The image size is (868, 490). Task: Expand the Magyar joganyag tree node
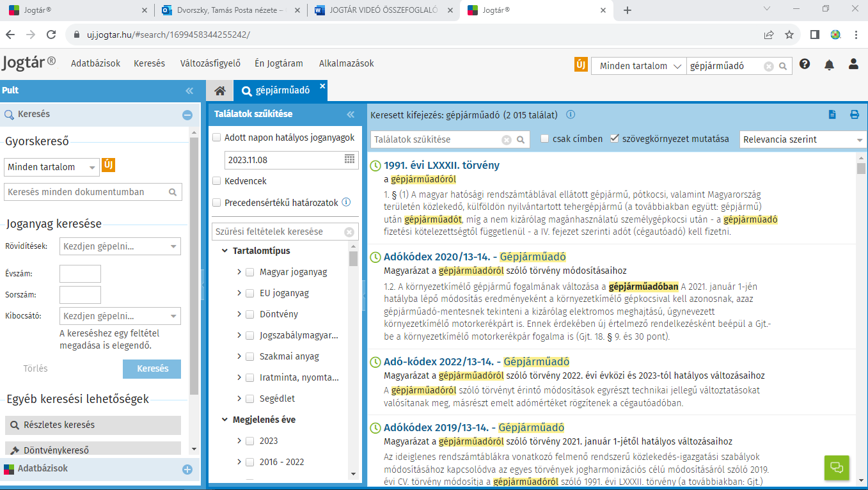239,272
